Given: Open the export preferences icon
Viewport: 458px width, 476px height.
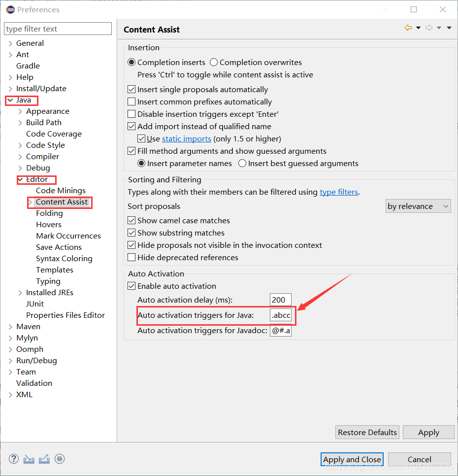Looking at the screenshot, I should pos(44,459).
